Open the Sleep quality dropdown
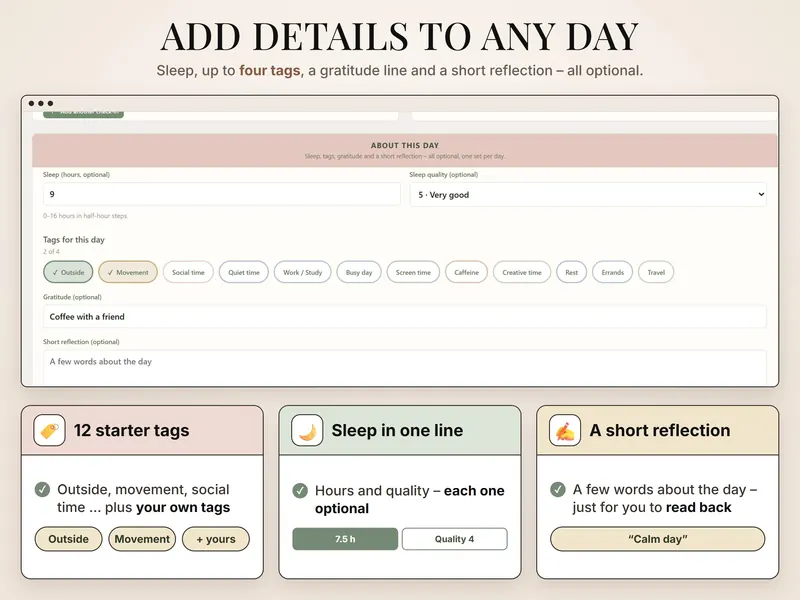 tap(588, 194)
